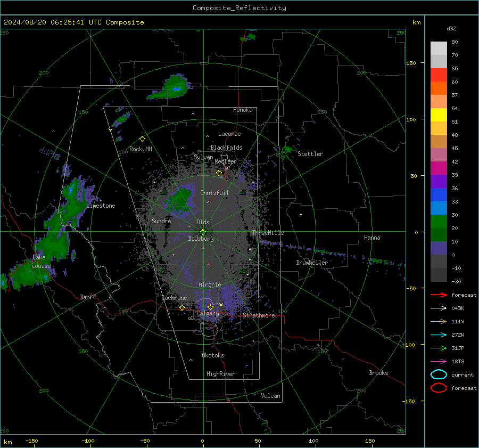Click the ThreeHills label
Screen dimensions: 479x448
coord(268,233)
